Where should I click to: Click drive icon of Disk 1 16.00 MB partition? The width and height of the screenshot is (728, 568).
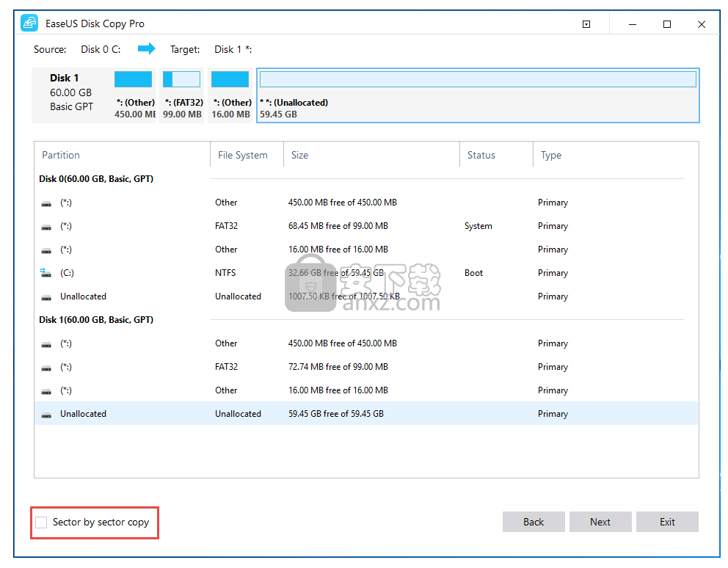(x=46, y=392)
